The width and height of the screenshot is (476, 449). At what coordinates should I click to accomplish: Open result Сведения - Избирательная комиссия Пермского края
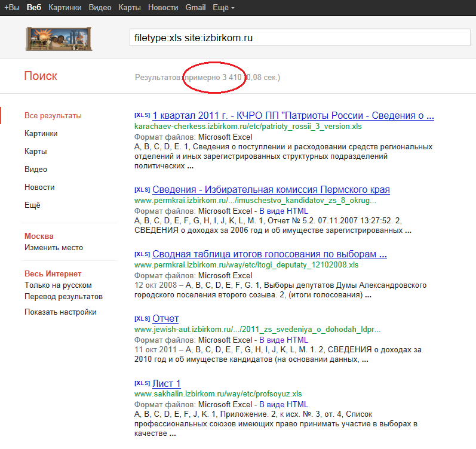point(271,190)
